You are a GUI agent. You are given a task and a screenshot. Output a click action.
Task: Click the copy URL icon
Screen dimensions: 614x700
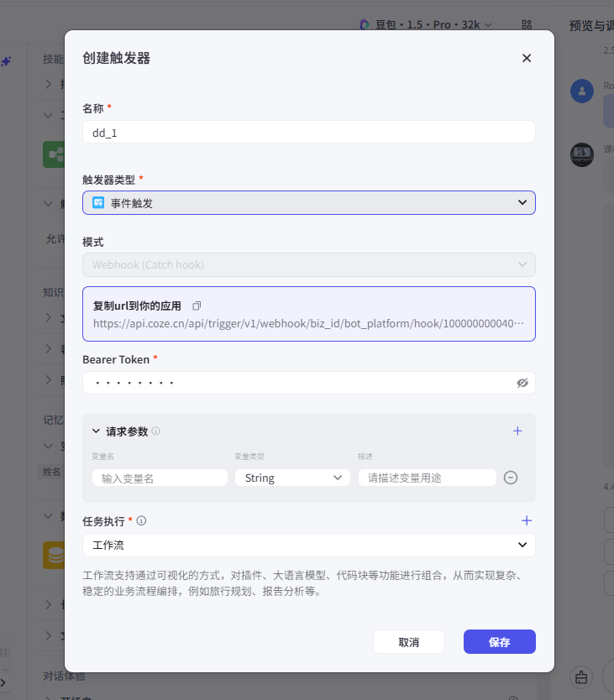coord(197,306)
